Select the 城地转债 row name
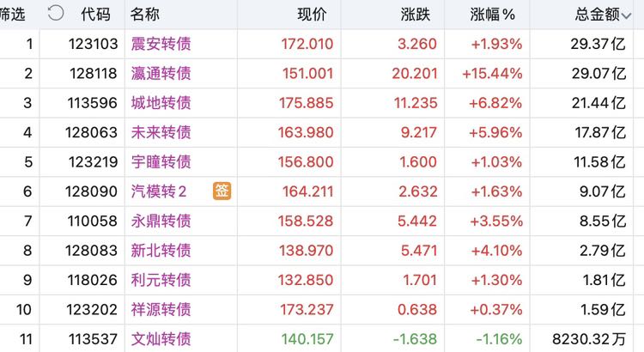The width and height of the screenshot is (644, 352). tap(161, 103)
